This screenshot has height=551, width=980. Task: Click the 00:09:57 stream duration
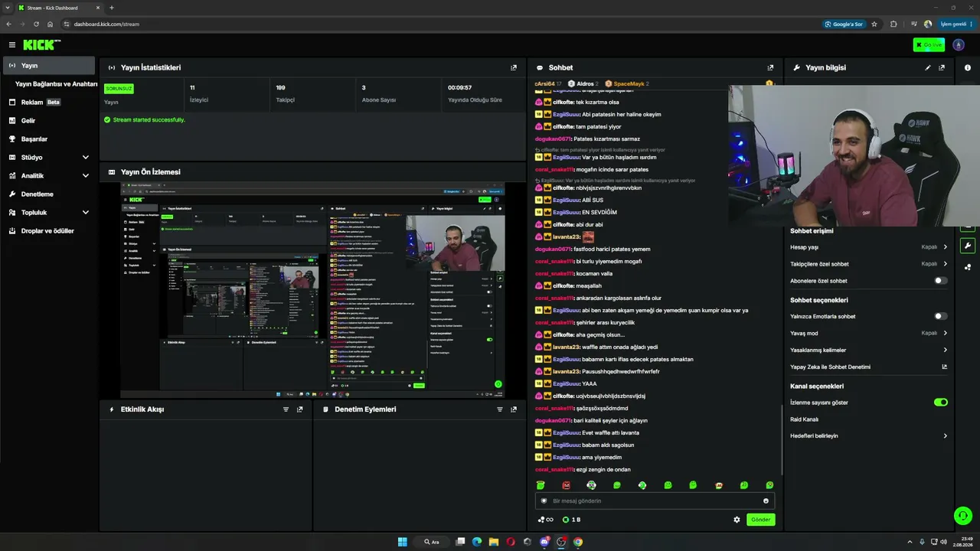pos(459,88)
